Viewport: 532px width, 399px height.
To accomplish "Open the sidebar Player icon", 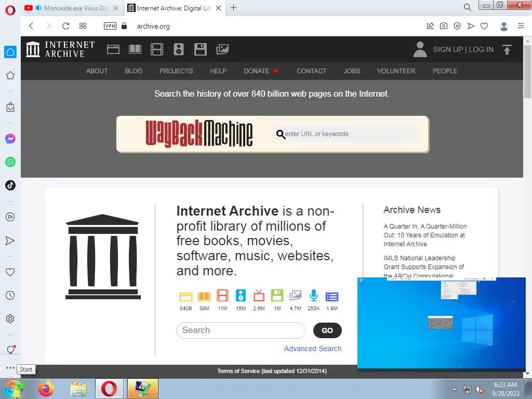I will pyautogui.click(x=10, y=217).
